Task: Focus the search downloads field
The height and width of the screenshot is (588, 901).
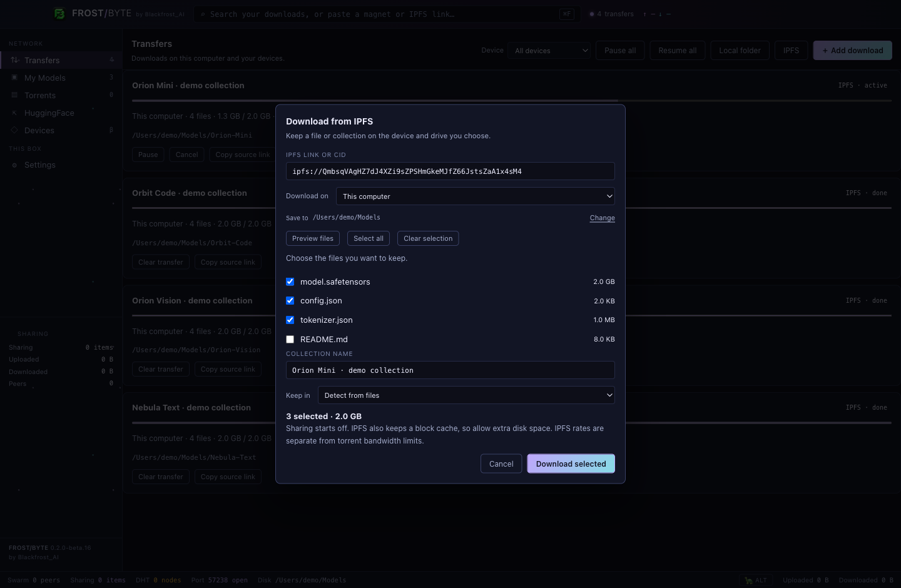Action: click(387, 14)
